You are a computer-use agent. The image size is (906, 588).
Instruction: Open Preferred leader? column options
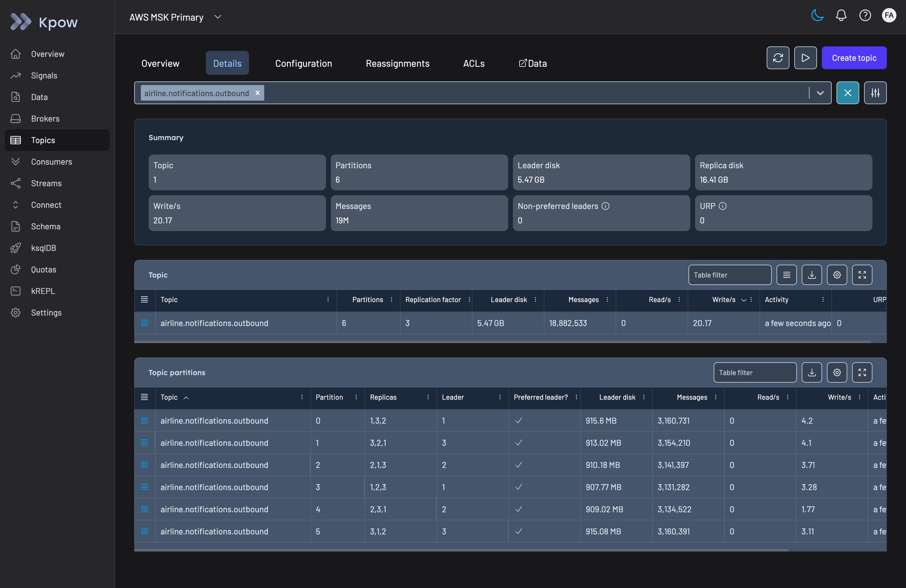(x=576, y=398)
